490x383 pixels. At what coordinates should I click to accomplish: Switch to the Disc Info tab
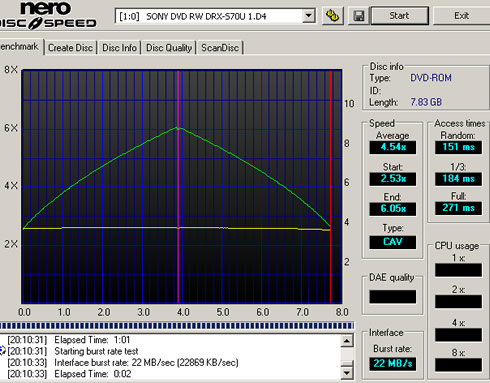click(119, 48)
